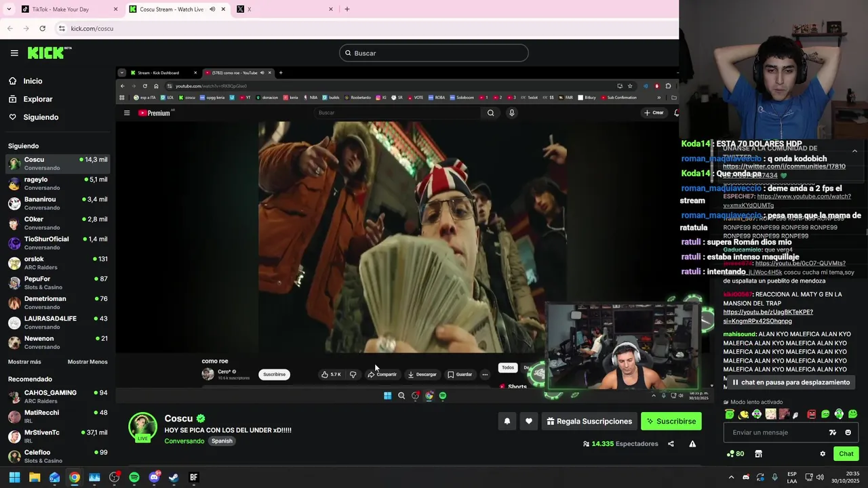Open the PepuFor Slots & Casino channel
The image size is (868, 488).
tap(58, 283)
